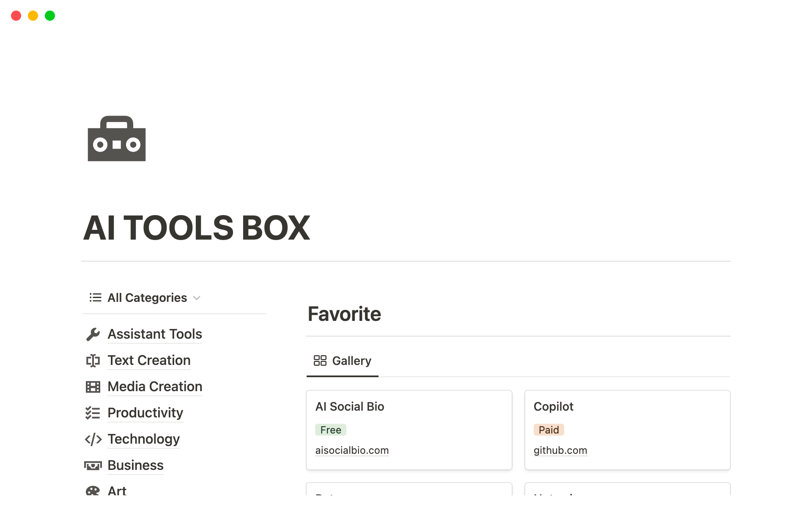Viewport: 812px width, 508px height.
Task: Click the film strip Media Creation icon
Action: coord(93,387)
